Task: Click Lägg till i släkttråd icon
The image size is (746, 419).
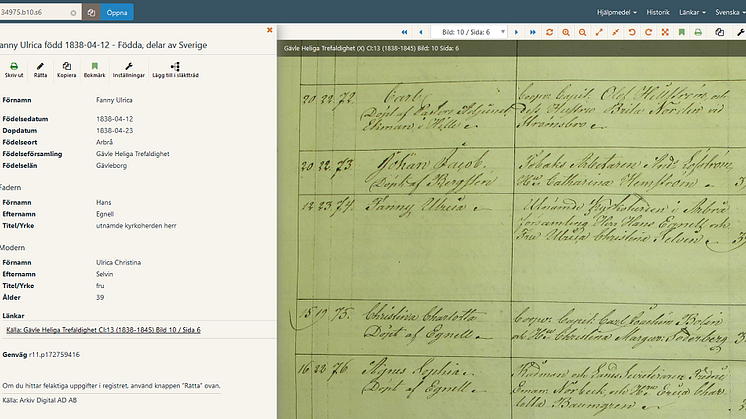Action: click(175, 69)
